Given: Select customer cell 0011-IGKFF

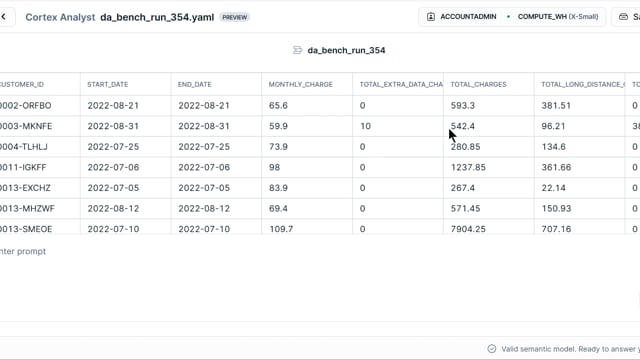Looking at the screenshot, I should 23,167.
